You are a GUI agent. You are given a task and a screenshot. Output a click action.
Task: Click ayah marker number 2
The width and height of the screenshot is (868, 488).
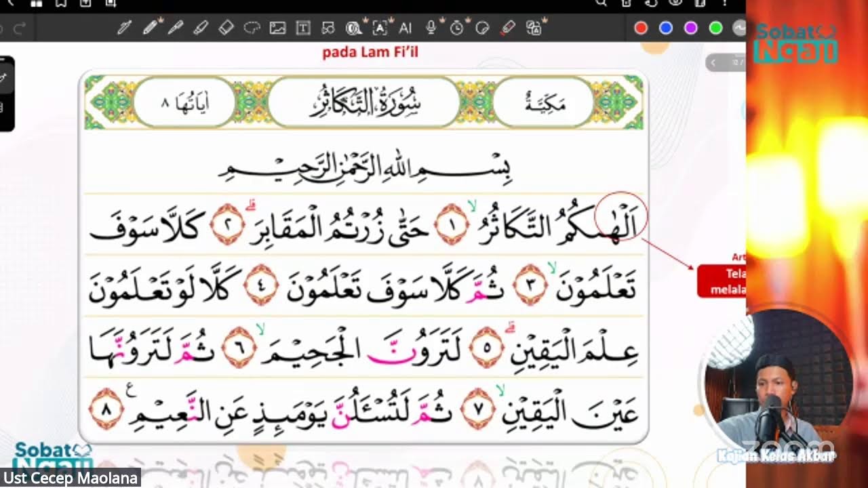tap(229, 224)
